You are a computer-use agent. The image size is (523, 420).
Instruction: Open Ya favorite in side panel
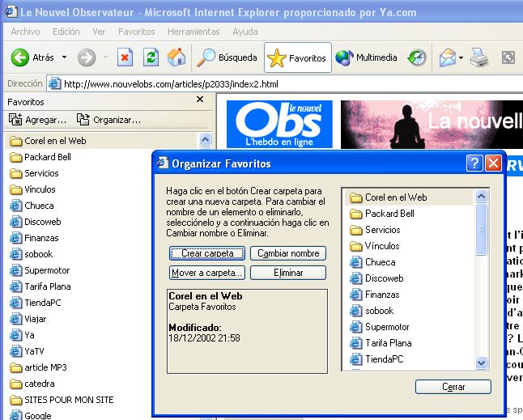[22, 335]
